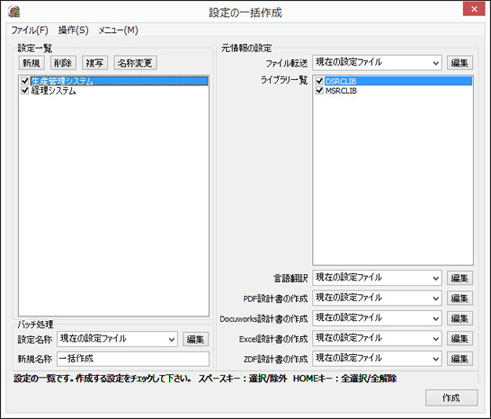
Task: Uncheck the MSRCLIB library checkbox
Action: tap(319, 91)
